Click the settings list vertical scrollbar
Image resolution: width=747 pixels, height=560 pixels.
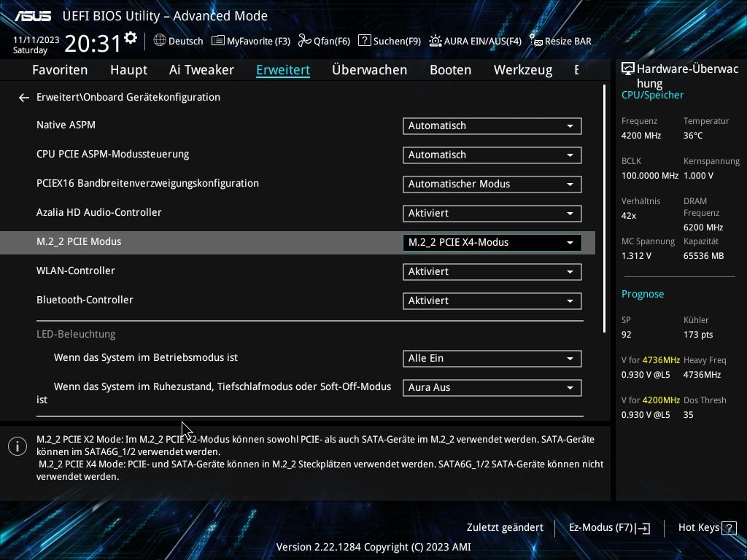tap(605, 209)
